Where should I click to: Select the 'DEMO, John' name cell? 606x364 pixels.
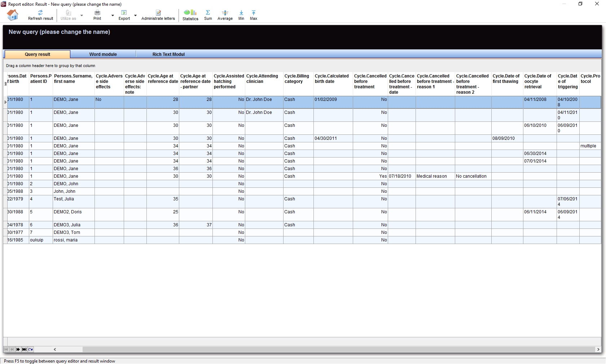(x=74, y=184)
